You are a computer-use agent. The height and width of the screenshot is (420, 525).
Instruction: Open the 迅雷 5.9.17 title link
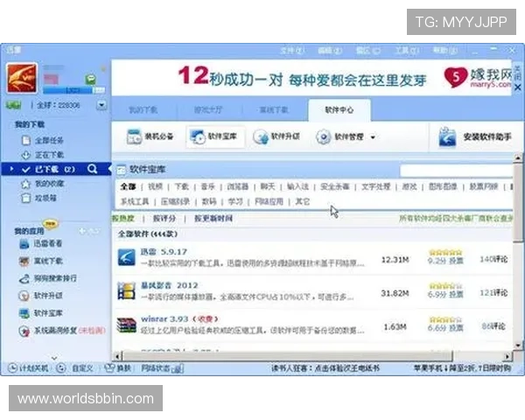[164, 252]
